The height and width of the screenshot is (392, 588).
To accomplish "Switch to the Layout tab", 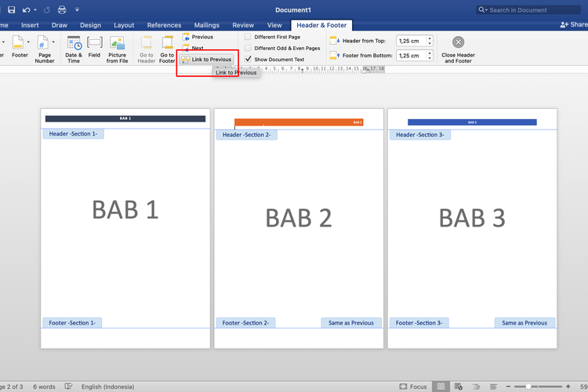I will [124, 25].
